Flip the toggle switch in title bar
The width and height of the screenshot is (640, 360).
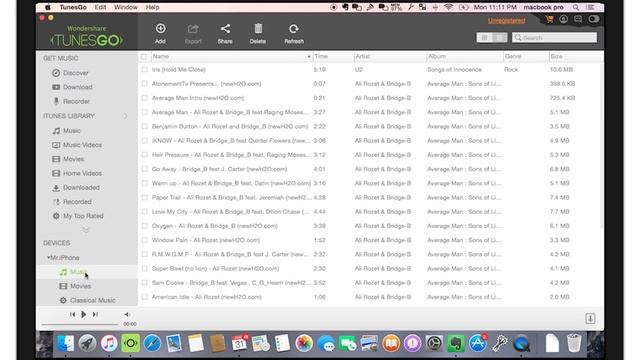tap(593, 19)
